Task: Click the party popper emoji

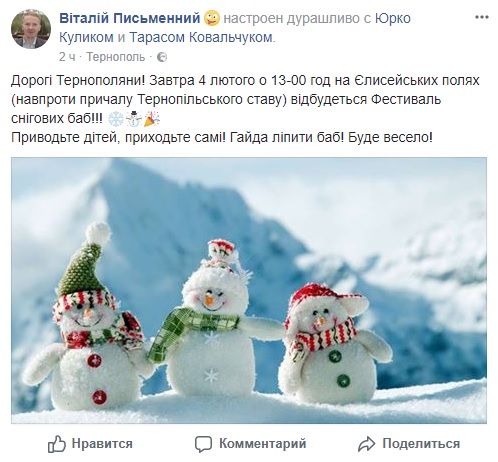Action: pos(152,119)
